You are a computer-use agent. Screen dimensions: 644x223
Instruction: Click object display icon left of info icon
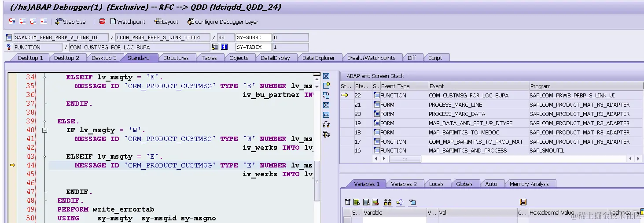point(215,47)
